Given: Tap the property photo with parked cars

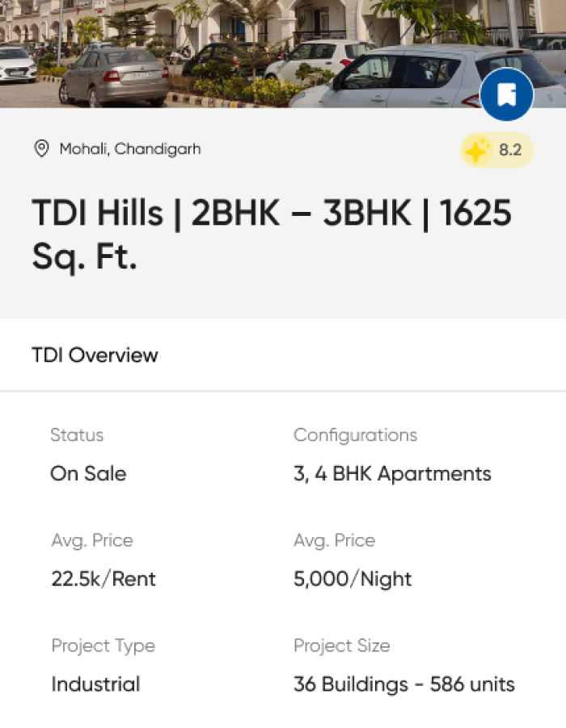Looking at the screenshot, I should pos(283,53).
